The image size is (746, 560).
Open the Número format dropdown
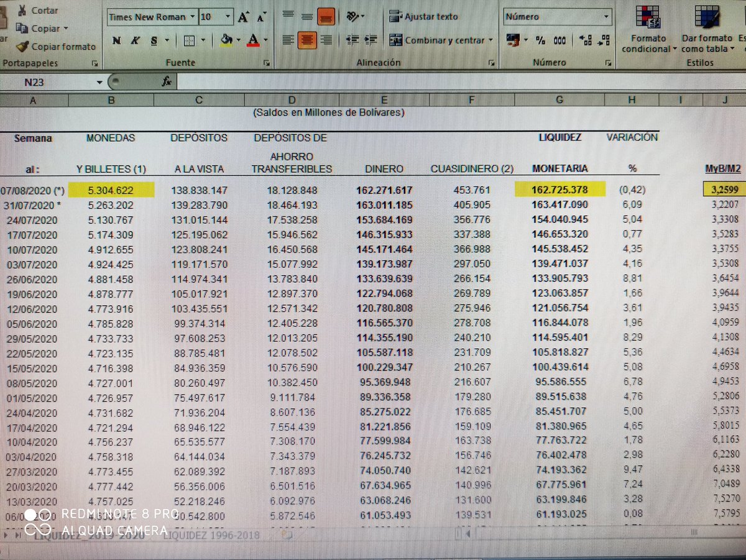607,17
